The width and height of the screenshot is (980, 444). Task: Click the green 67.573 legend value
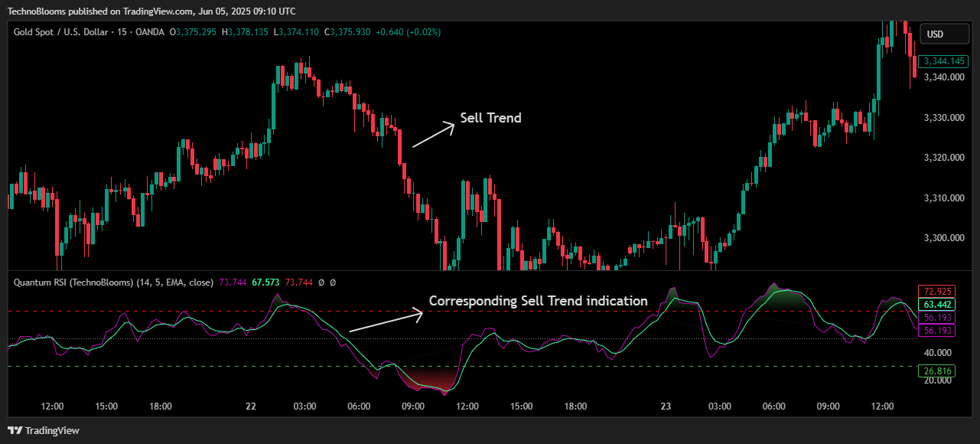click(x=265, y=282)
